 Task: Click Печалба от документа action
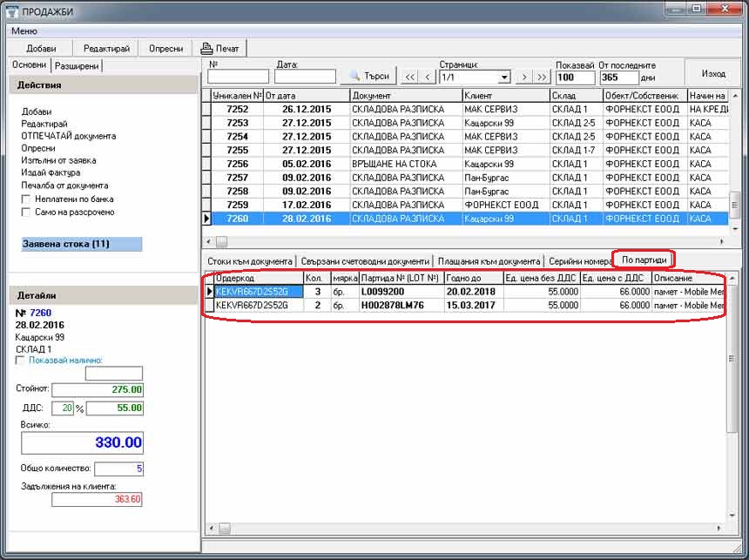(x=64, y=186)
